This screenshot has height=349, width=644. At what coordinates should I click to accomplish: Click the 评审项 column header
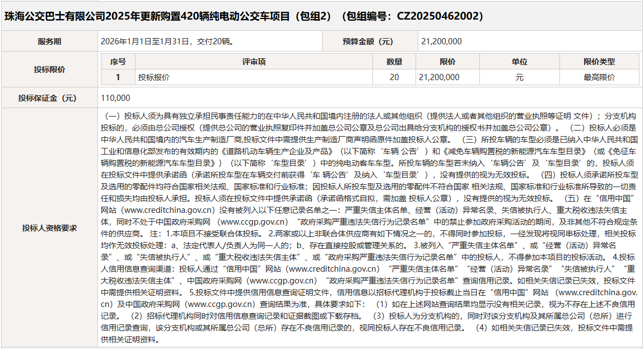254,62
